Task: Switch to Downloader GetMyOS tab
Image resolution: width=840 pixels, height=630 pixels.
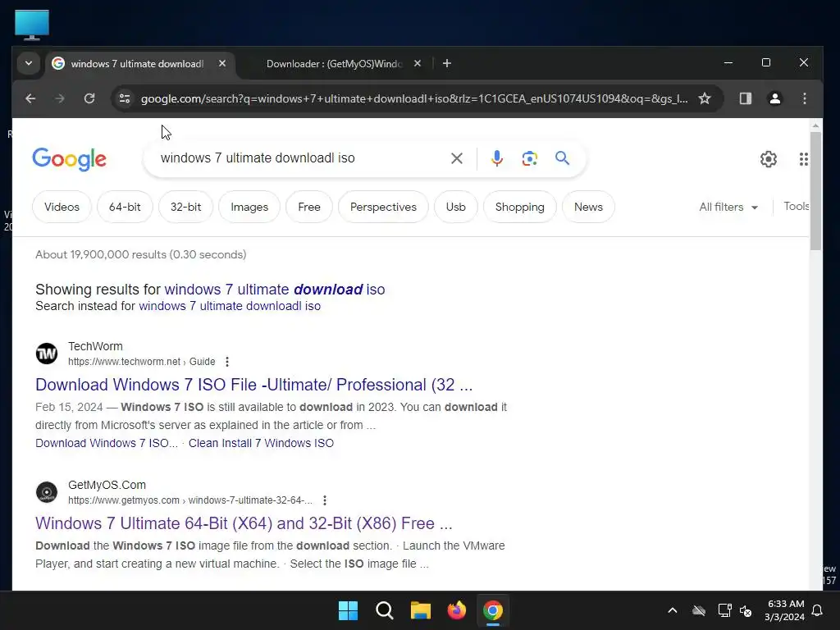Action: point(333,64)
